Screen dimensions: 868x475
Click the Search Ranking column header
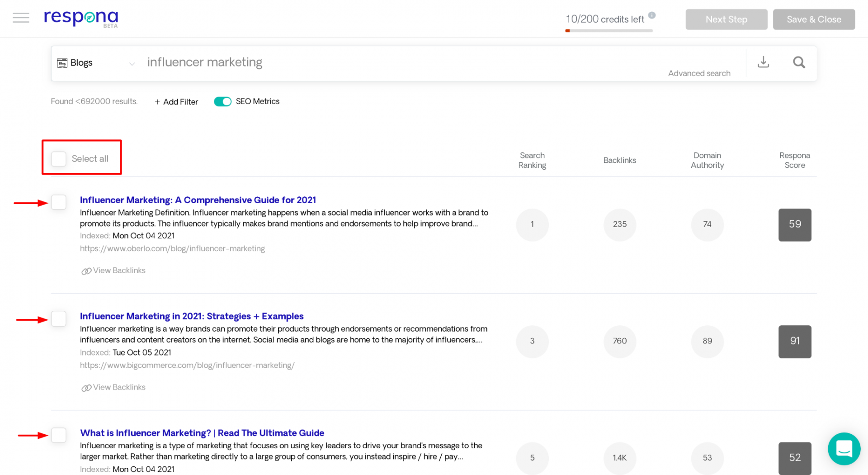(x=532, y=160)
